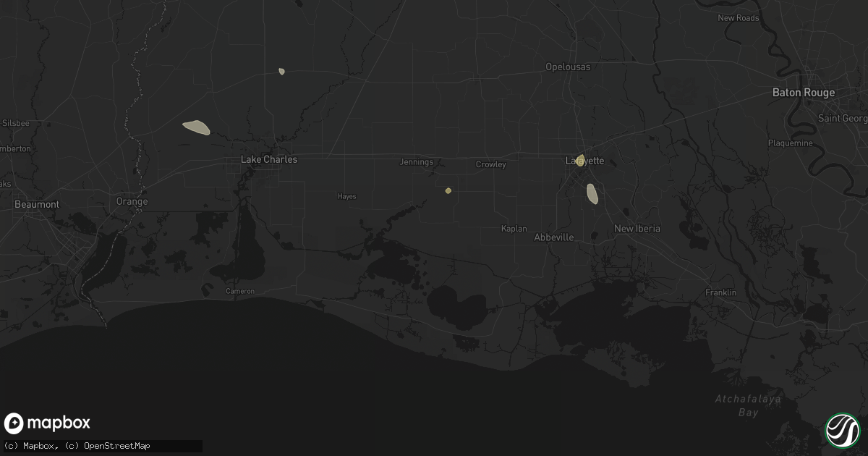
Task: Click the Orange city label
Action: (x=132, y=201)
